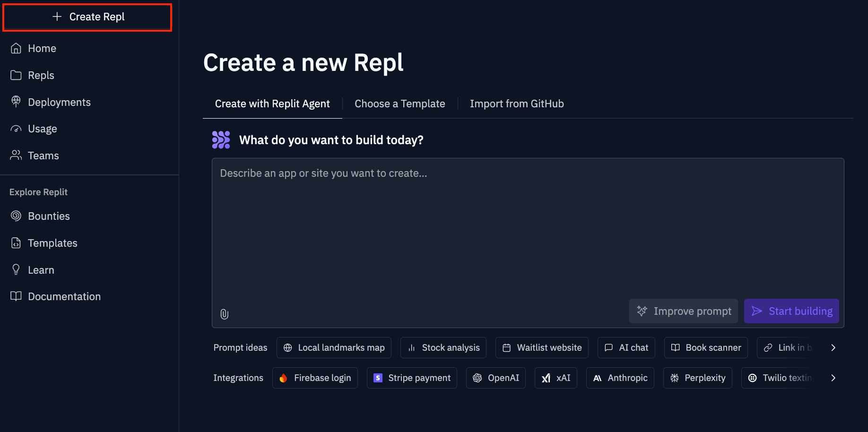
Task: Select the OpenAI integration chip
Action: (x=496, y=378)
